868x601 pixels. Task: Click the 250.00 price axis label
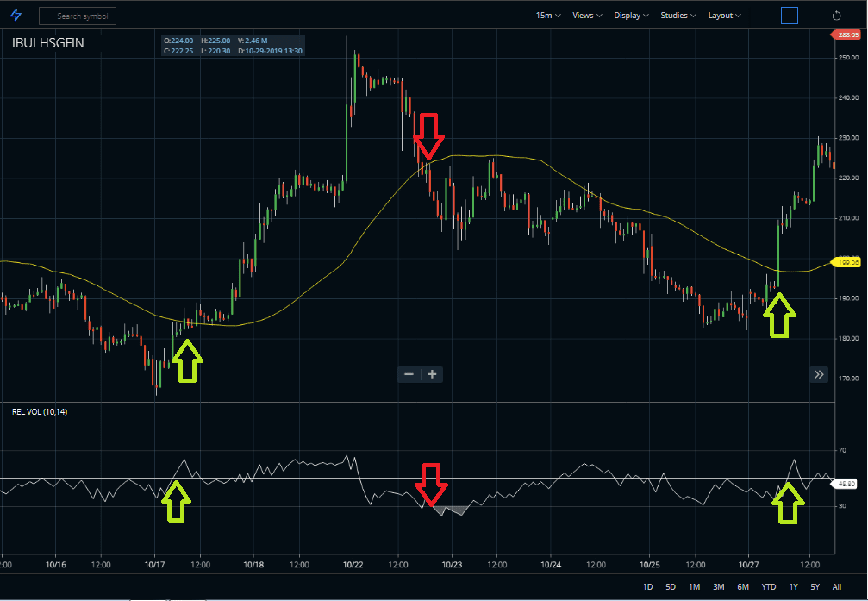(849, 58)
